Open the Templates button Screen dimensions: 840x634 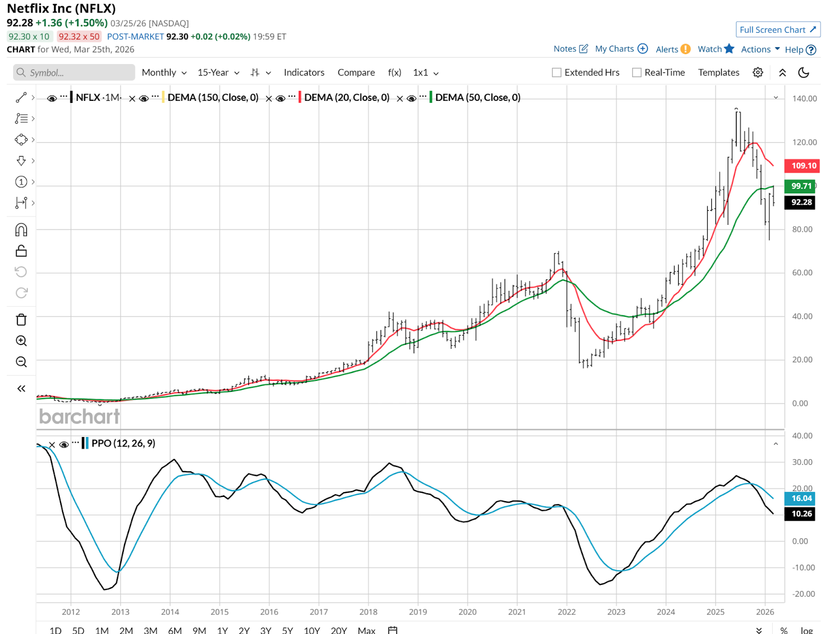[x=718, y=72]
